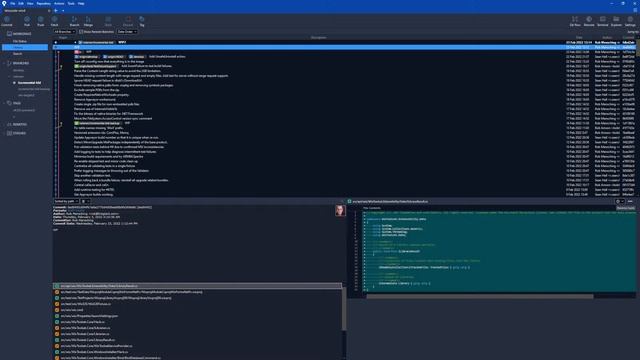Click the Tag toolbar icon

click(x=142, y=21)
